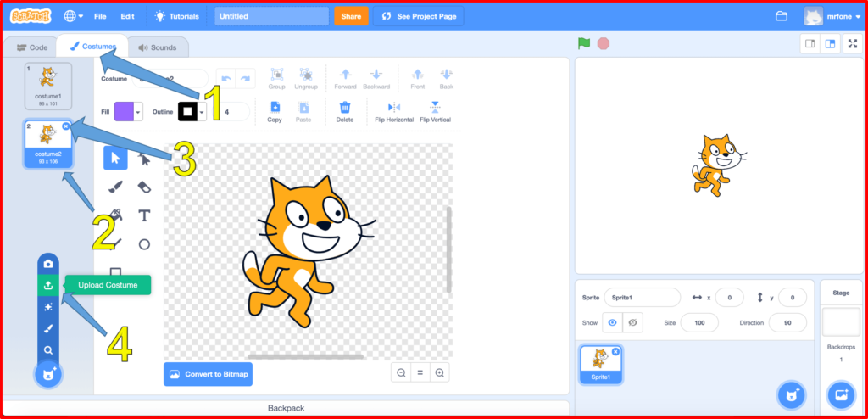Click the Forward layer icon
This screenshot has height=419, width=868.
(x=346, y=79)
